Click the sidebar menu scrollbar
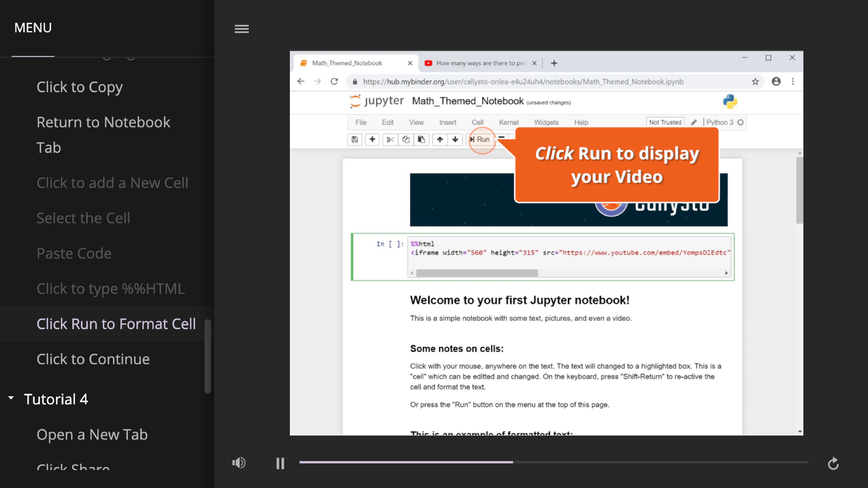868x488 pixels. 208,356
